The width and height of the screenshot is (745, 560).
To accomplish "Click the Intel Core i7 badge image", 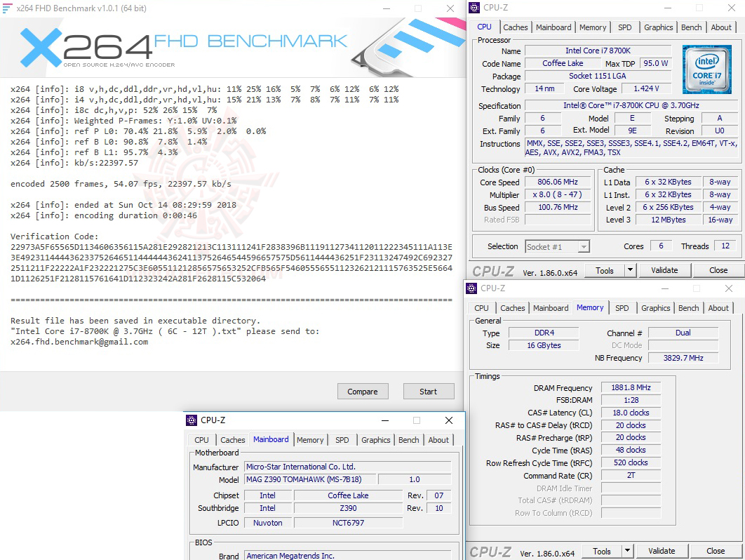I will click(x=706, y=69).
